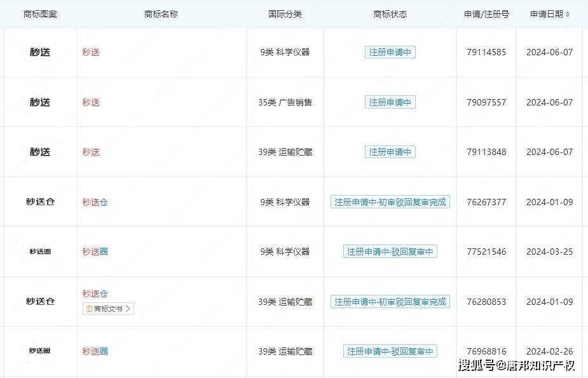The width and height of the screenshot is (588, 378).
Task: Click 9类 科学仪器 in row 79114585
Action: coord(285,52)
